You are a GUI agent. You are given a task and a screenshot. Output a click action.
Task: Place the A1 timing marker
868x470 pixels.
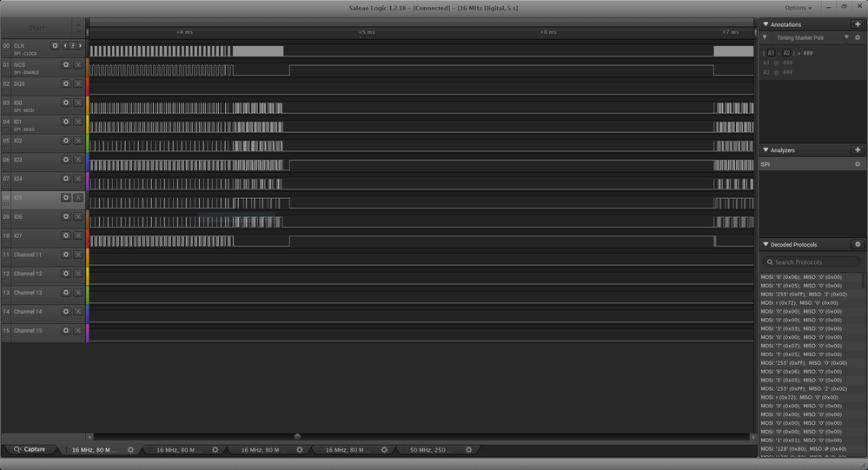point(772,53)
